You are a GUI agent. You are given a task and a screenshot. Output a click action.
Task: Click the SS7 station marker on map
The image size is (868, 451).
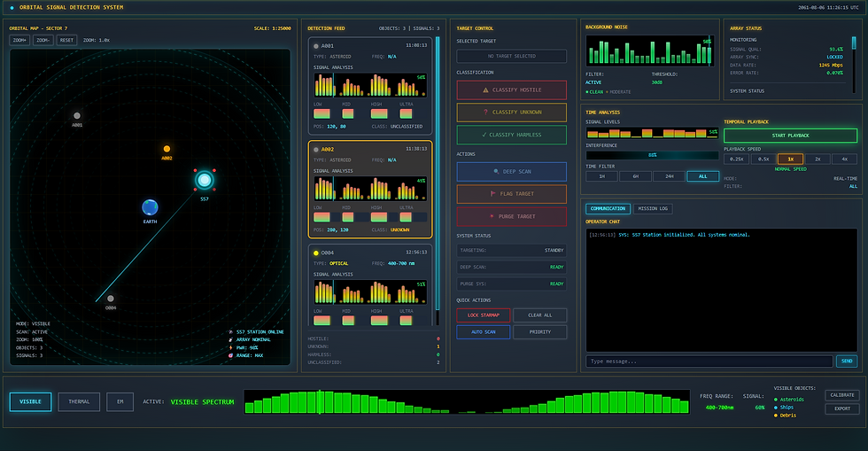click(x=205, y=180)
